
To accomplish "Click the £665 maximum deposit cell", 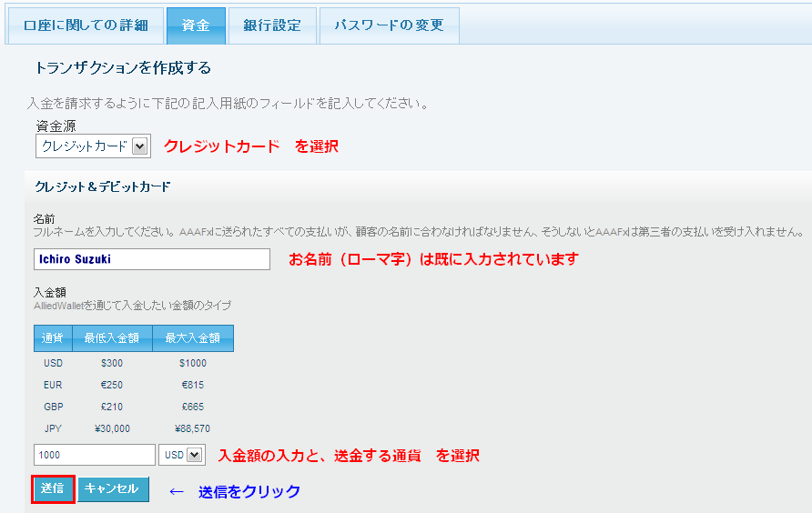I will point(193,407).
